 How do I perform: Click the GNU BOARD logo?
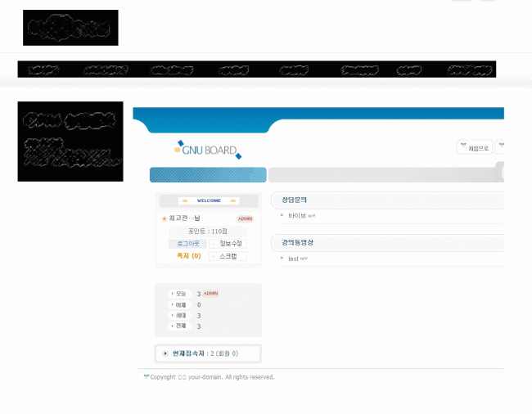click(x=209, y=150)
